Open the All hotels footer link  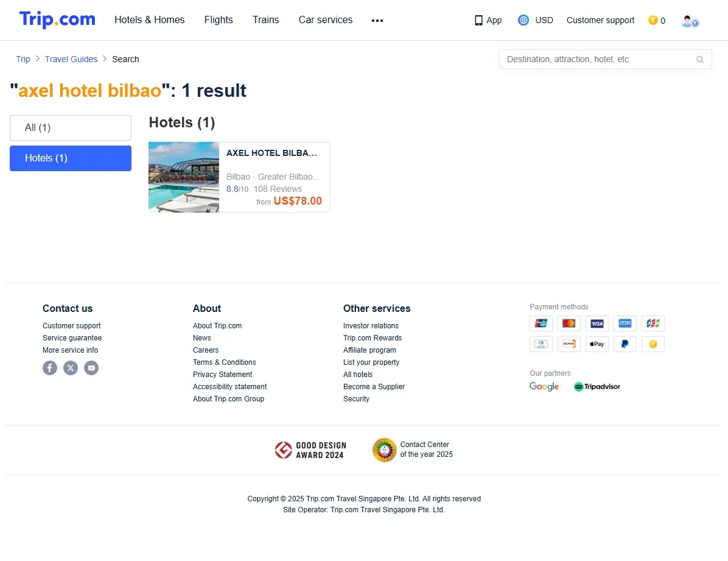click(x=358, y=374)
